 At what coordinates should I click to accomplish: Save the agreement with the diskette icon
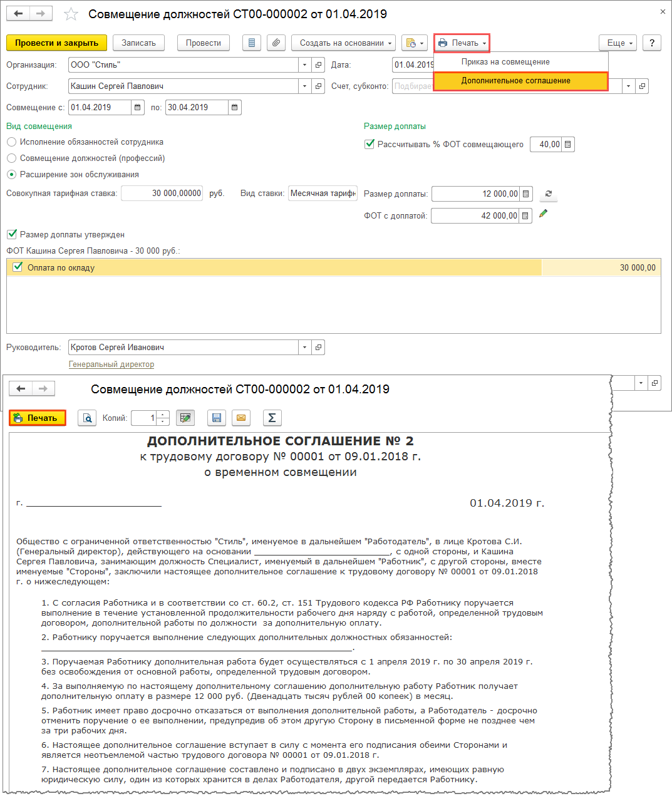(x=217, y=418)
